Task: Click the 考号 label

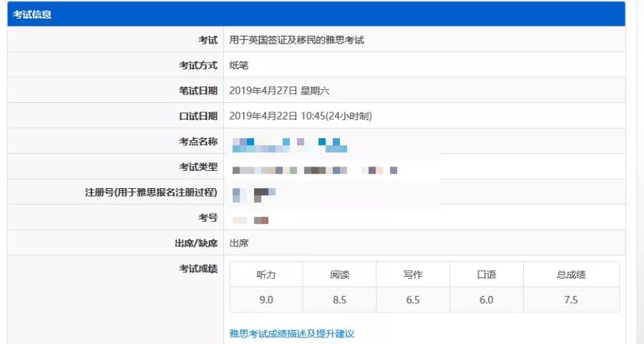Action: pyautogui.click(x=208, y=217)
